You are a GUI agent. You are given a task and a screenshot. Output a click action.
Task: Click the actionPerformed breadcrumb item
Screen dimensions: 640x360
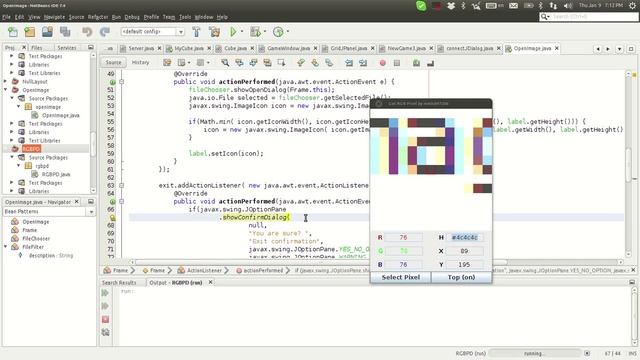[263, 270]
